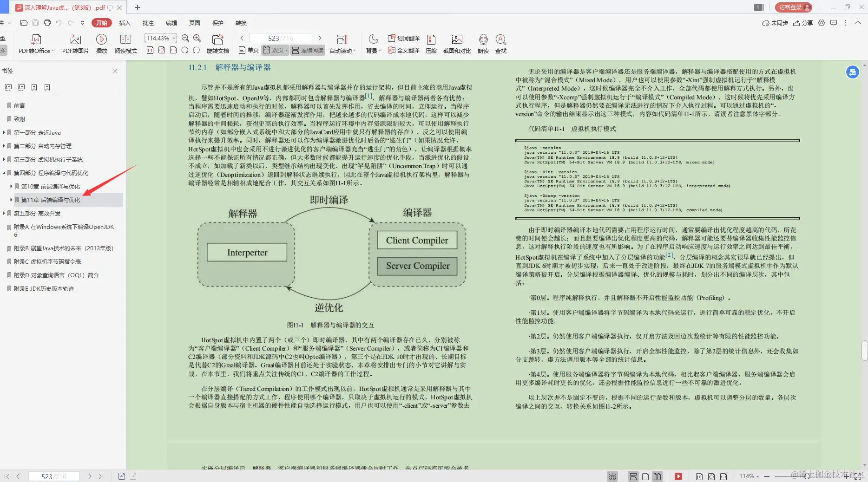868x482 pixels.
Task: Toggle 划词翻译 word translation
Action: click(x=404, y=38)
